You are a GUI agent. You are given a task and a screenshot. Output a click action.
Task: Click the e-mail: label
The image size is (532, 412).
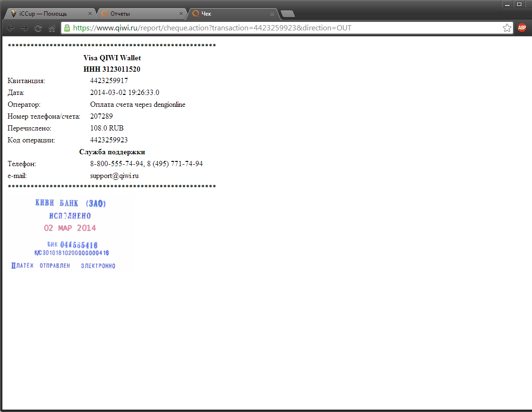tap(17, 176)
